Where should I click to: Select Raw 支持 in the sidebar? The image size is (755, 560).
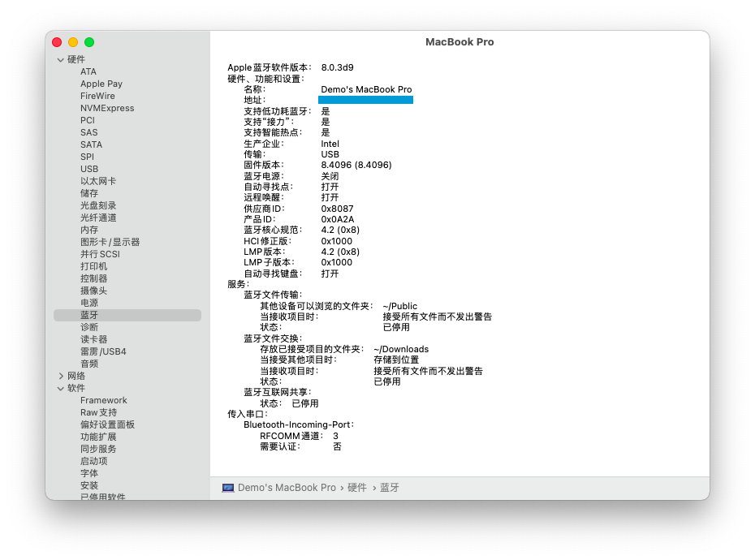pyautogui.click(x=99, y=412)
